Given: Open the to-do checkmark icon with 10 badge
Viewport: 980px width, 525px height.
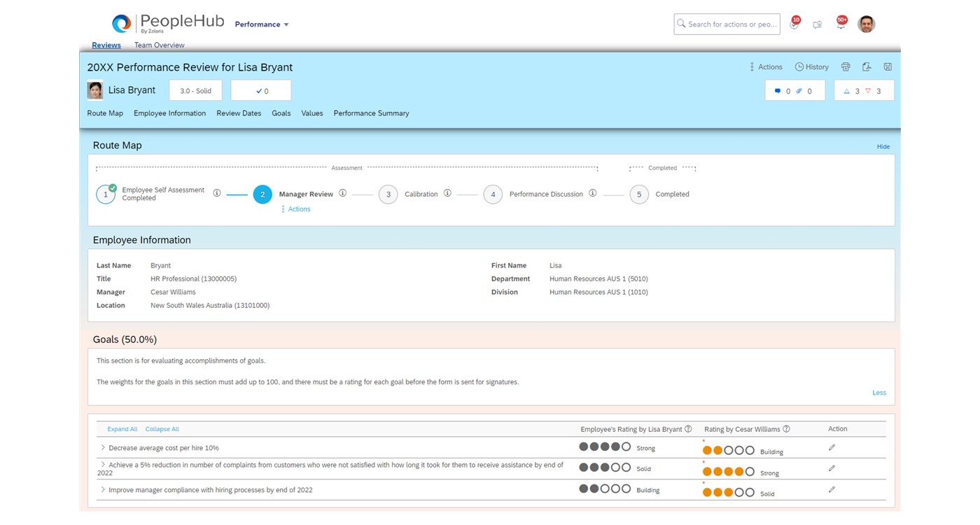Looking at the screenshot, I should (794, 24).
